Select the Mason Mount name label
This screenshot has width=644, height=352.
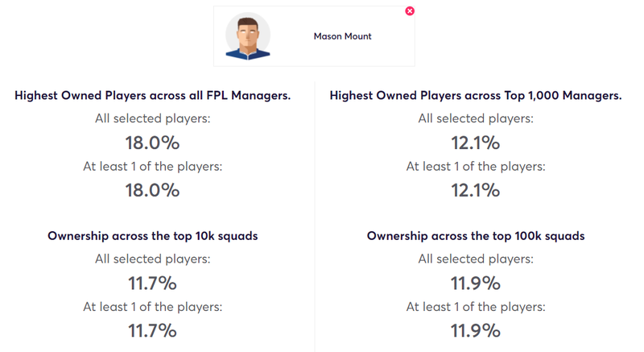pos(342,36)
